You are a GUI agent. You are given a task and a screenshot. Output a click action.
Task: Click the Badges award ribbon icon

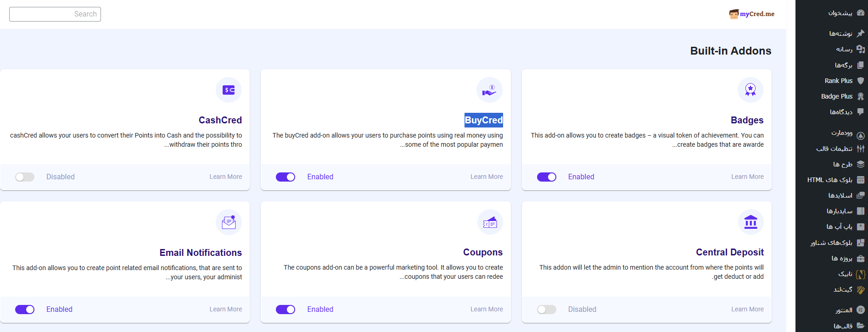750,90
